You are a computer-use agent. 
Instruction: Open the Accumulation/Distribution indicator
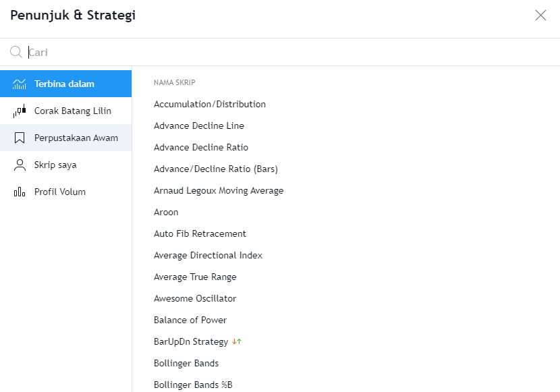coord(209,104)
